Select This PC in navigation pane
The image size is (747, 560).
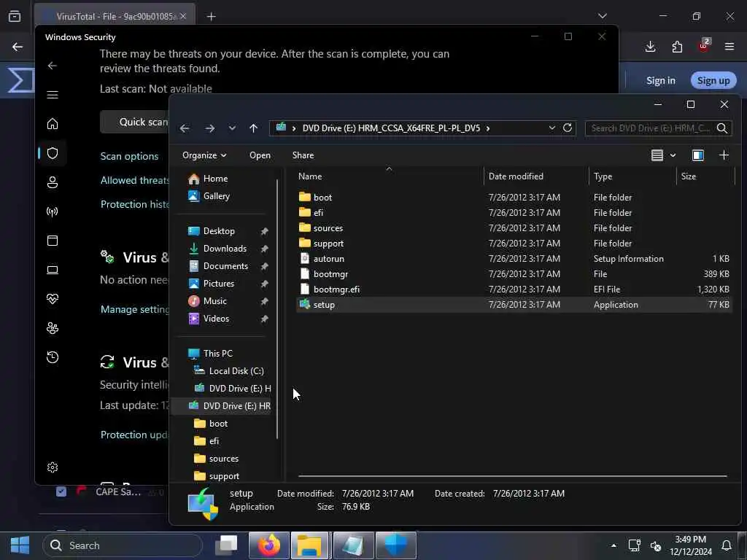coord(210,354)
